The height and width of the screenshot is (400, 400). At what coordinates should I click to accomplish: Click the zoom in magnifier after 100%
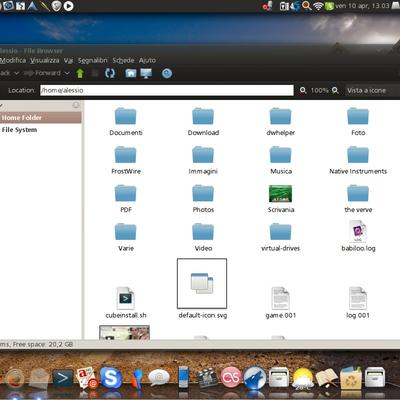click(x=335, y=90)
